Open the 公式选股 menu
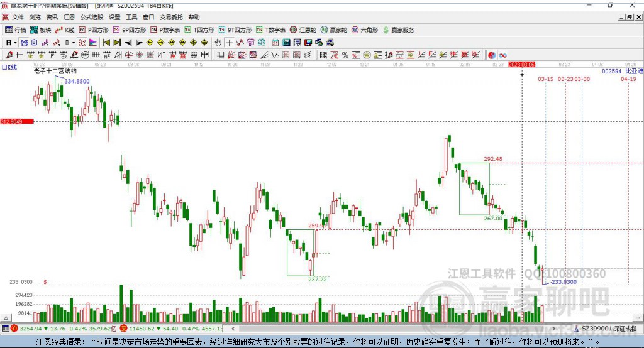The width and height of the screenshot is (644, 348). 92,17
